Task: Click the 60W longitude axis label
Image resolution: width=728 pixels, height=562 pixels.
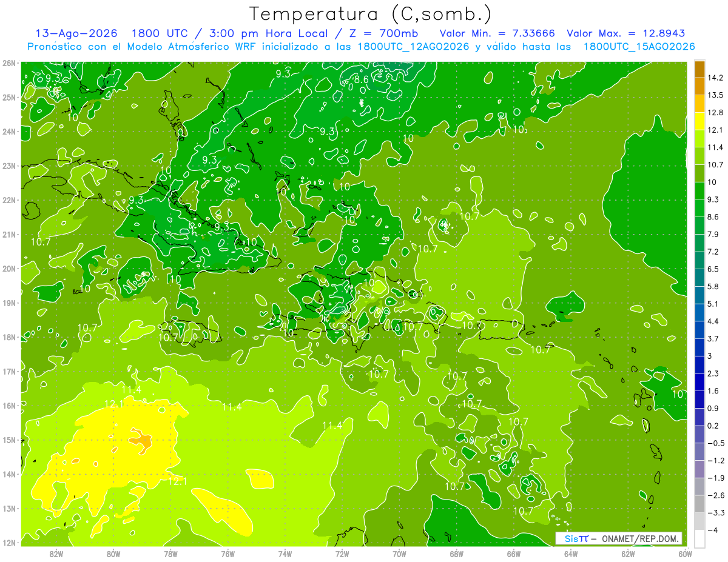Action: coord(685,554)
